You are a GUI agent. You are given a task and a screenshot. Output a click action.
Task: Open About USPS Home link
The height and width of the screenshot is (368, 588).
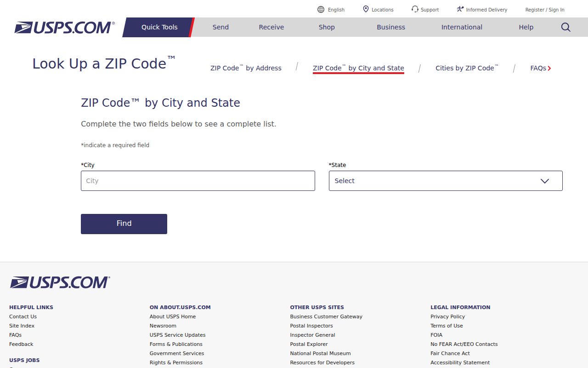click(173, 316)
